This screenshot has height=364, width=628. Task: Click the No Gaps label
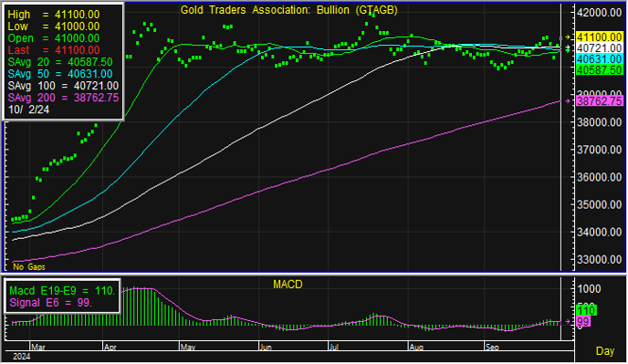[x=29, y=267]
